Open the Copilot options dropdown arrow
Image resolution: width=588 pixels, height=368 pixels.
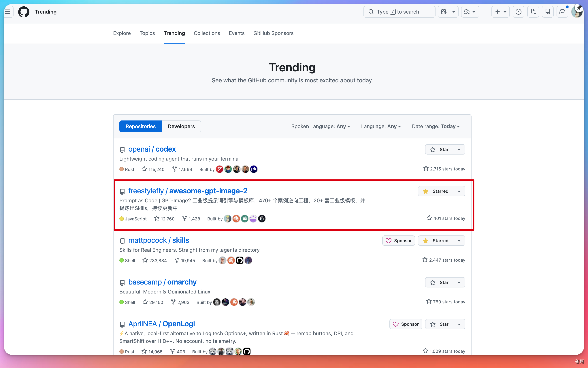454,12
